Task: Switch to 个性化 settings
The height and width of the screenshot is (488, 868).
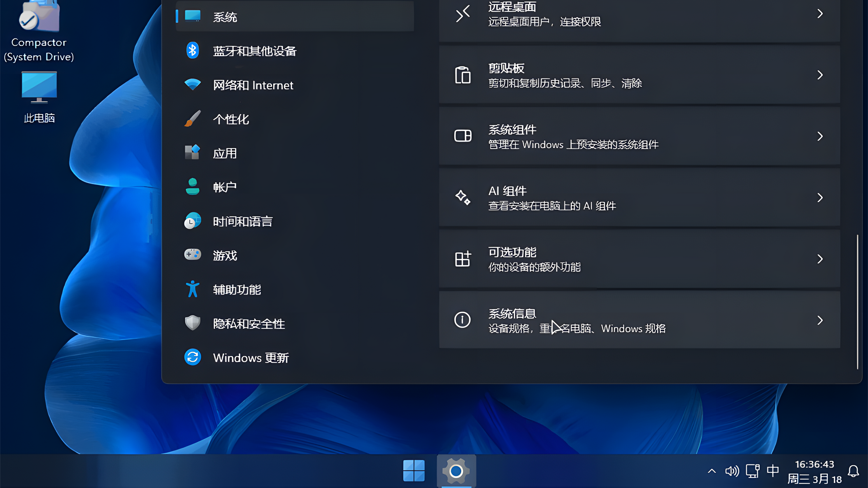Action: (295, 119)
